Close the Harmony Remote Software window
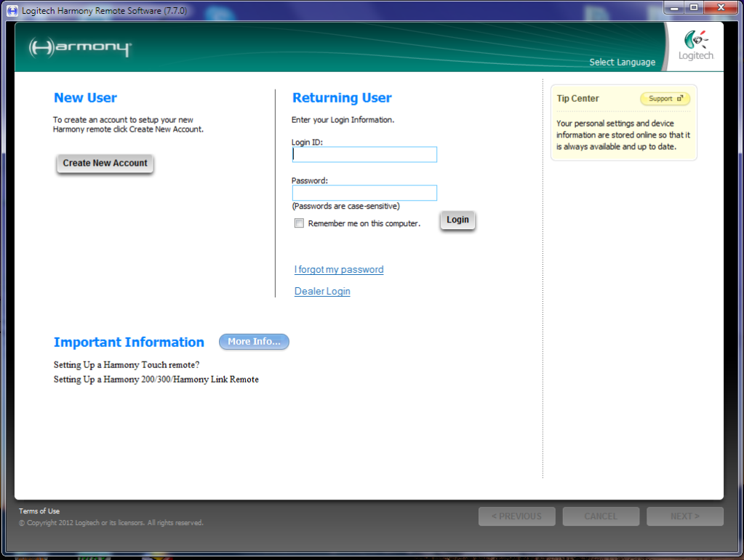The height and width of the screenshot is (560, 744). pos(721,8)
